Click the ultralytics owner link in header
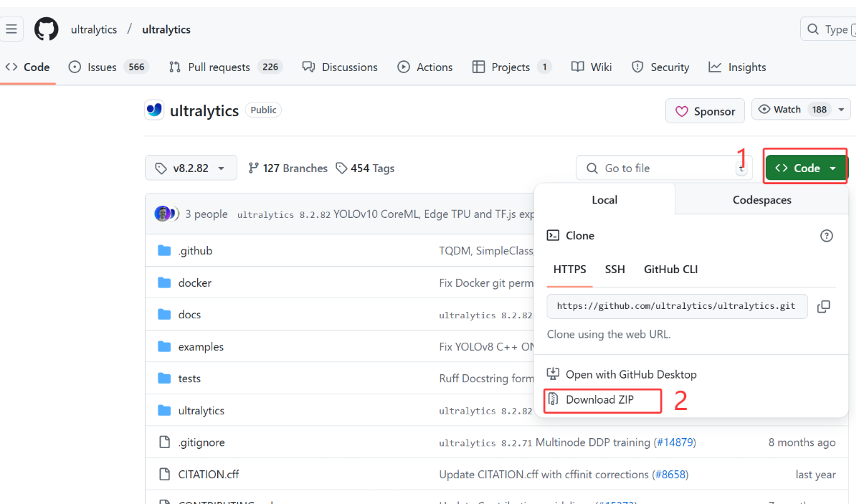 coord(94,29)
